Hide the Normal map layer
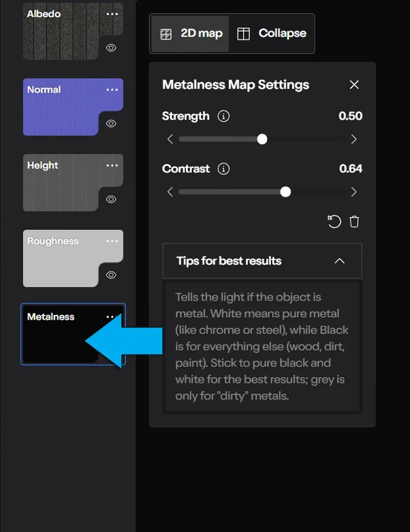Image resolution: width=410 pixels, height=532 pixels. 111,124
